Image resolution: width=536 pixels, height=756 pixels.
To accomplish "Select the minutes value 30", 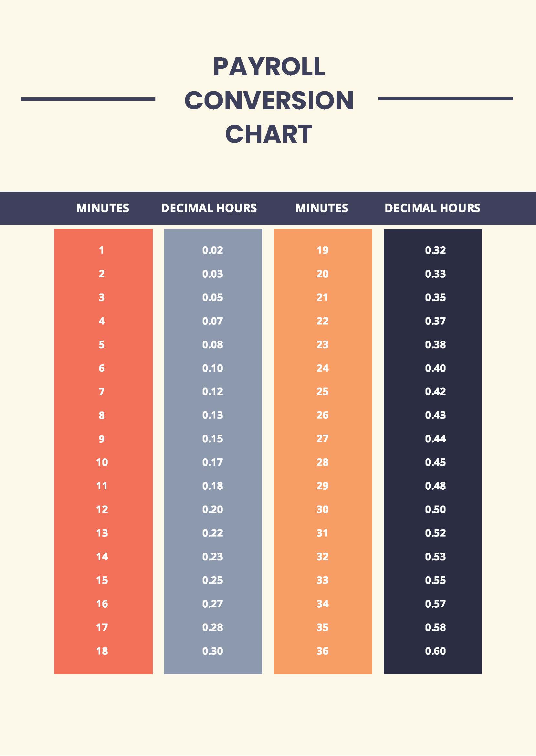I will pos(322,509).
